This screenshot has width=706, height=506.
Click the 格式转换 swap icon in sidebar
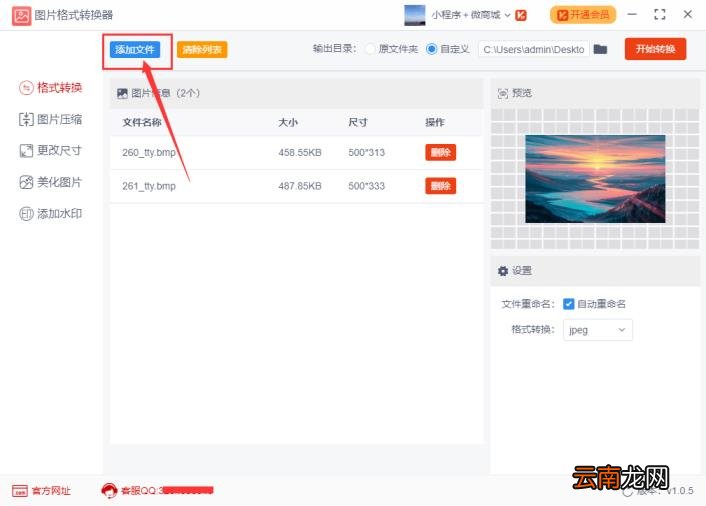tap(26, 87)
